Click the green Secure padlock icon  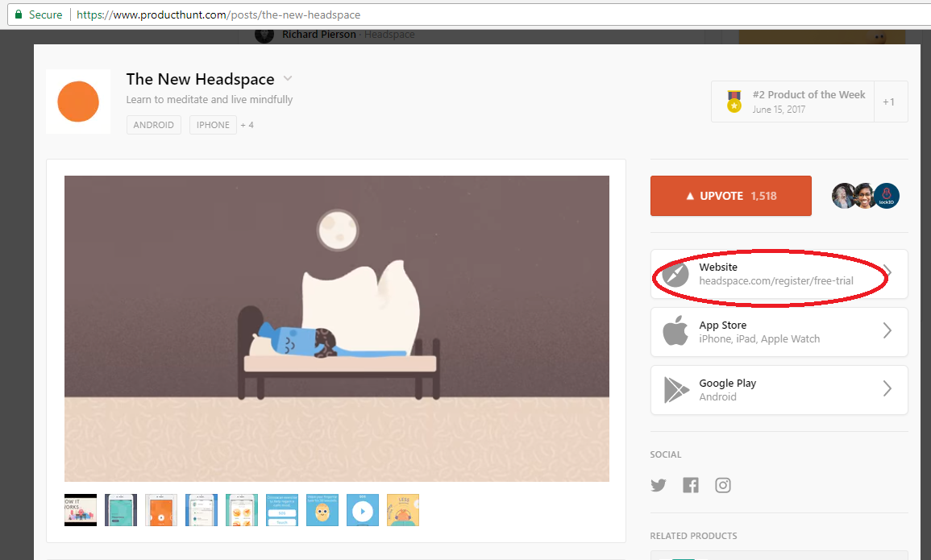19,15
